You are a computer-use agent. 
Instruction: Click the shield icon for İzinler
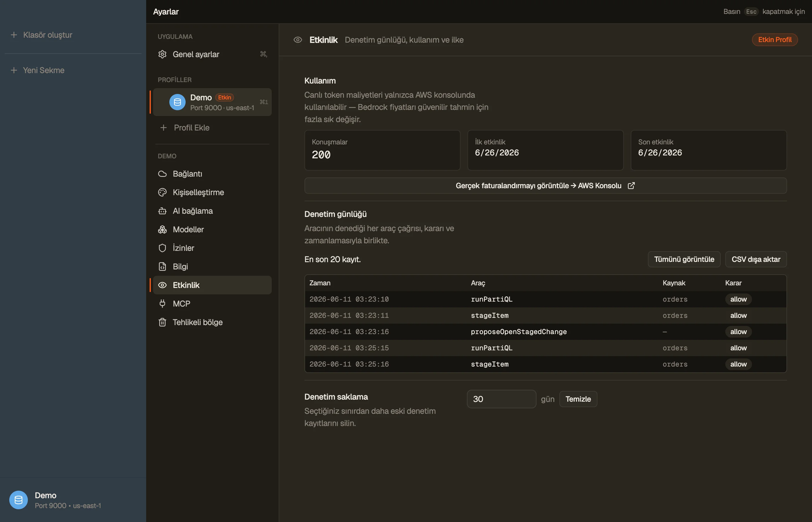click(x=162, y=248)
